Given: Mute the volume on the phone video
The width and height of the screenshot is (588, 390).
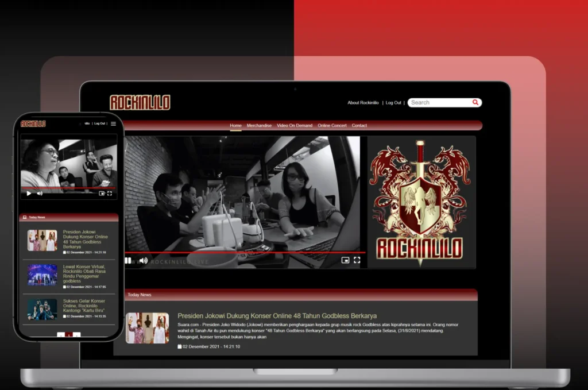Looking at the screenshot, I should click(x=40, y=194).
